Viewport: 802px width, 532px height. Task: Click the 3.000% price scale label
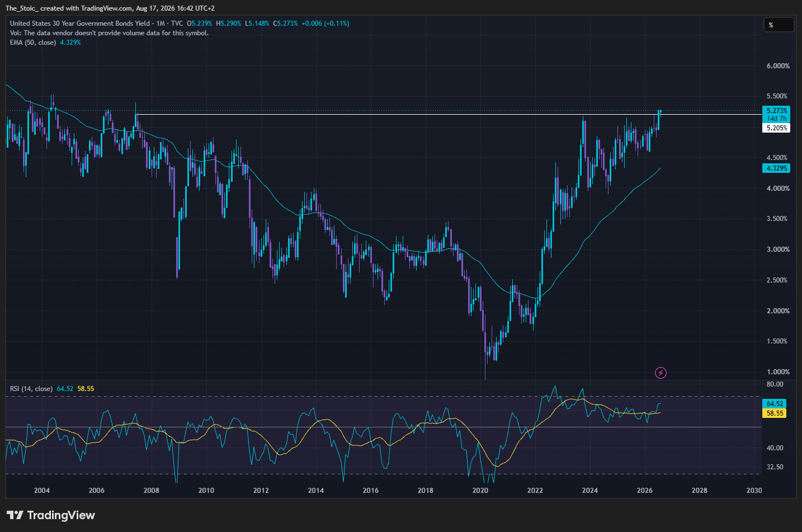click(778, 249)
